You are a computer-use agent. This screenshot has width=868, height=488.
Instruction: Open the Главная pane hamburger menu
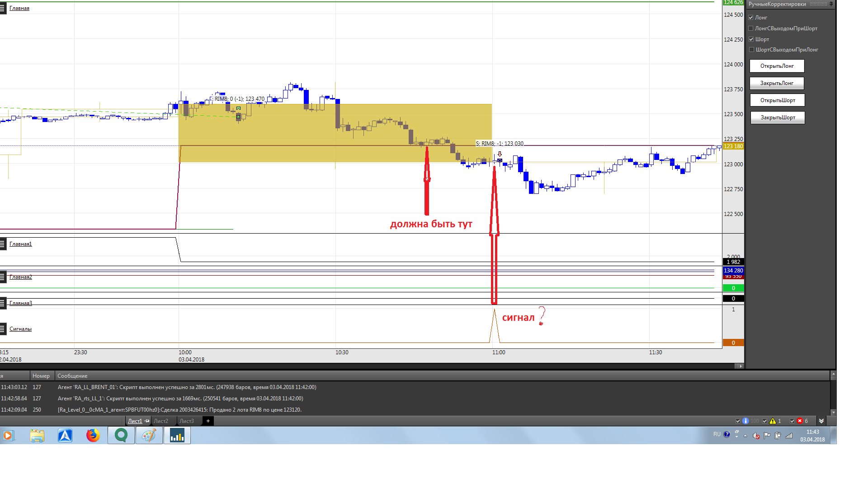3,8
